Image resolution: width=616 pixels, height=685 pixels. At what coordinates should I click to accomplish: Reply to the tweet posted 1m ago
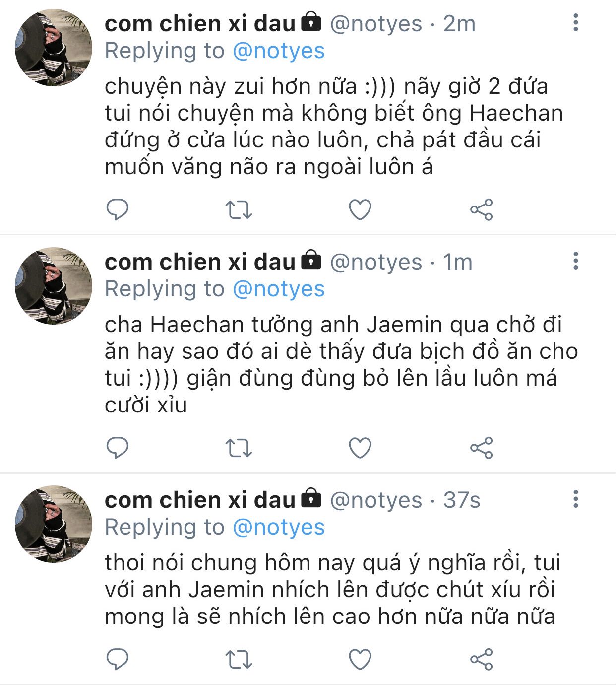118,448
